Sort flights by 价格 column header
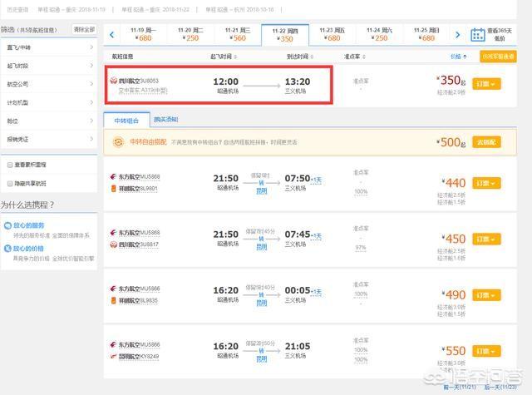The height and width of the screenshot is (395, 532). point(456,57)
